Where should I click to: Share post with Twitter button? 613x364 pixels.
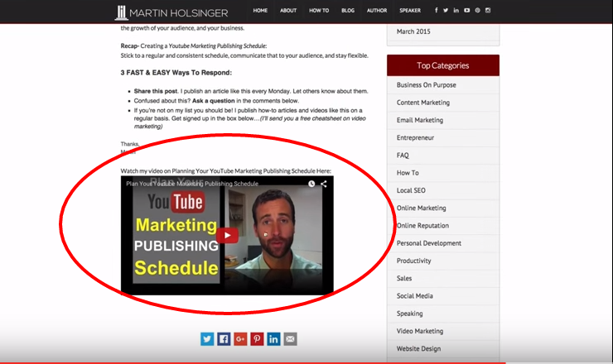pyautogui.click(x=207, y=339)
